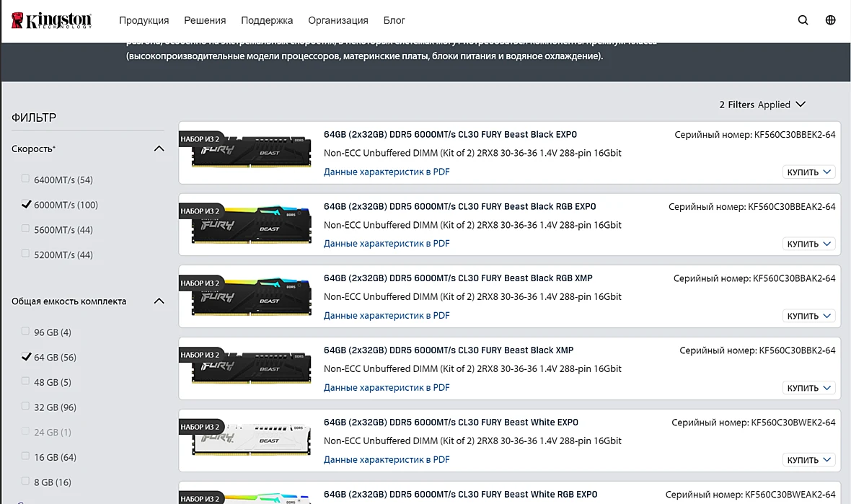Image resolution: width=851 pixels, height=504 pixels.
Task: Tick the 32 GB (96) checkbox
Action: pyautogui.click(x=25, y=406)
